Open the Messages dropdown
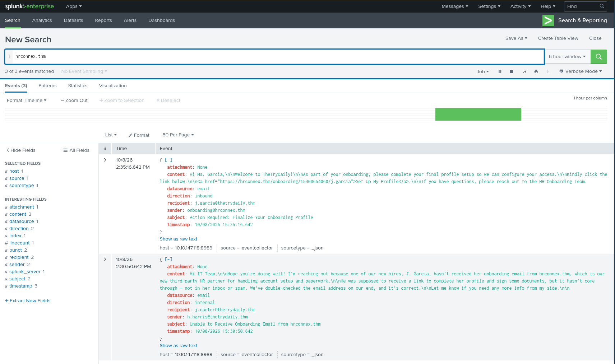The height and width of the screenshot is (364, 615). point(455,6)
